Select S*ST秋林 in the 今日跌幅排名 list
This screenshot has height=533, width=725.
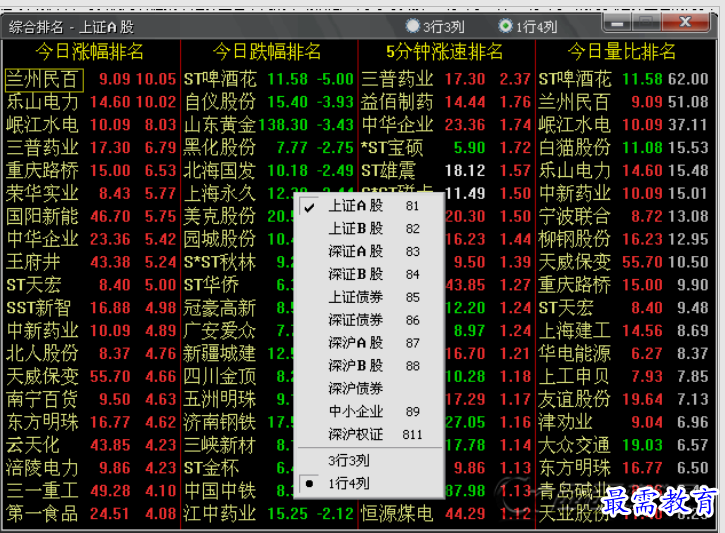click(220, 263)
